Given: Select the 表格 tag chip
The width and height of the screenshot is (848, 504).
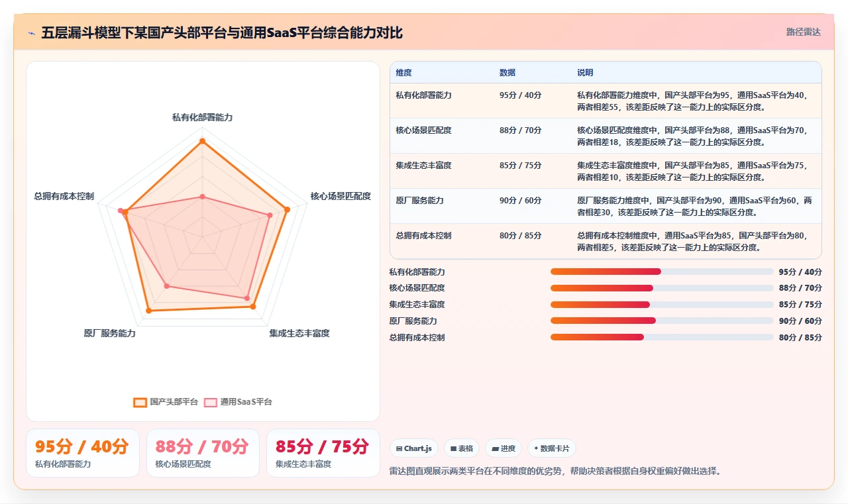Looking at the screenshot, I should [462, 448].
